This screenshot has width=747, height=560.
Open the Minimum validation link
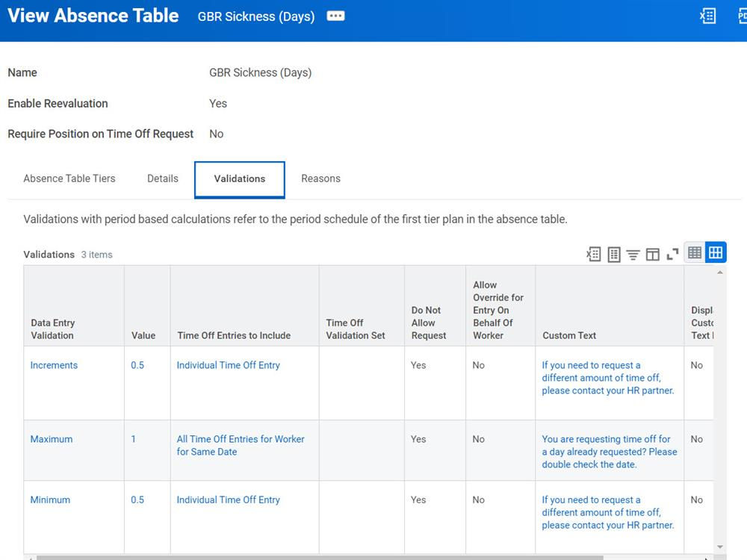(50, 500)
